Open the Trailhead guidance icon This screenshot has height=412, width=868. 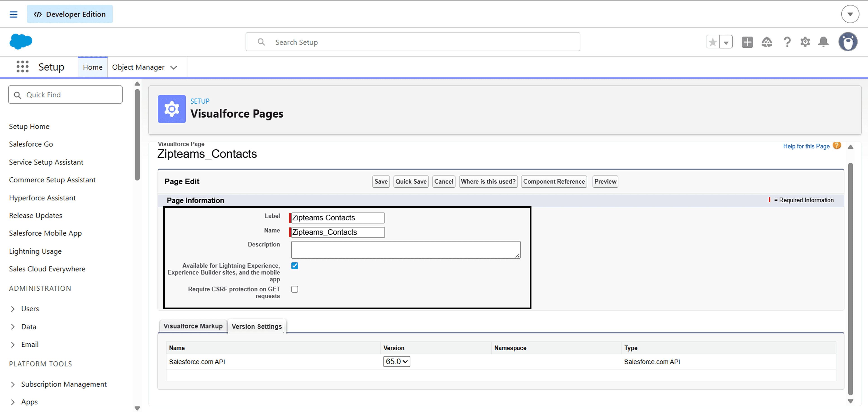pos(767,42)
